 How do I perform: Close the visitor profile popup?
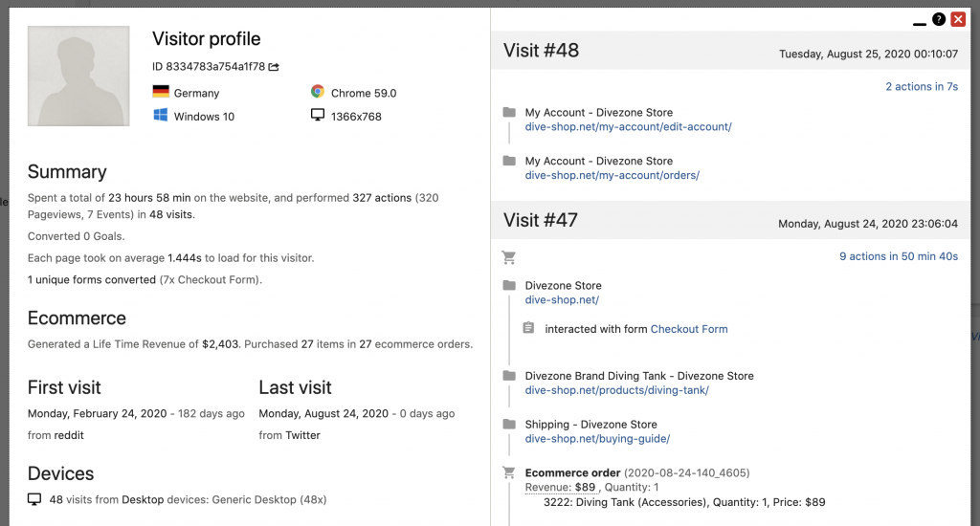tap(958, 19)
